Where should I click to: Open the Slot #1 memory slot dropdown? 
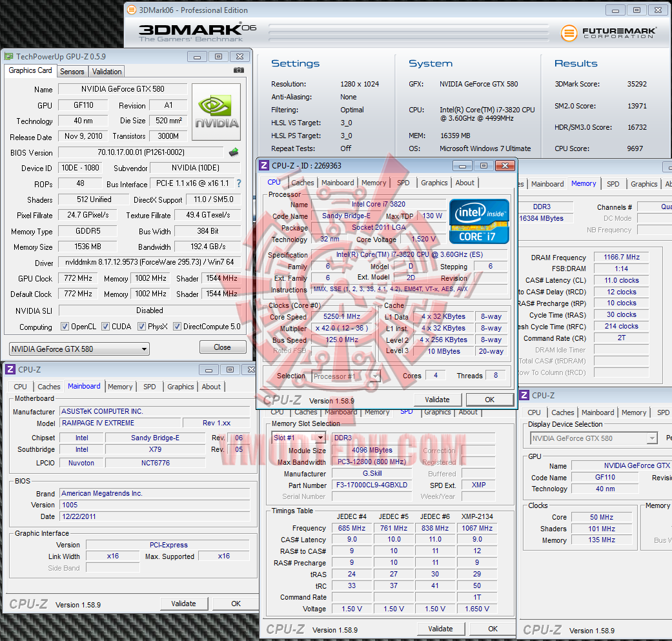point(299,438)
